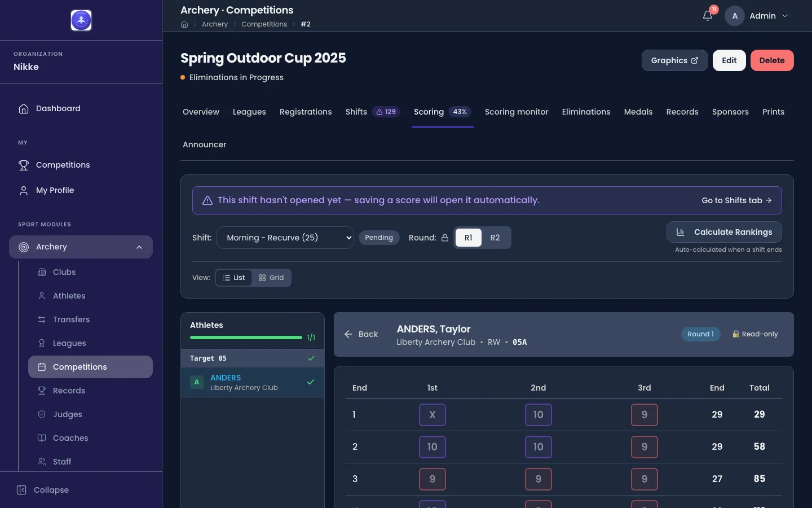
Task: Click the Dashboard house icon
Action: point(24,108)
